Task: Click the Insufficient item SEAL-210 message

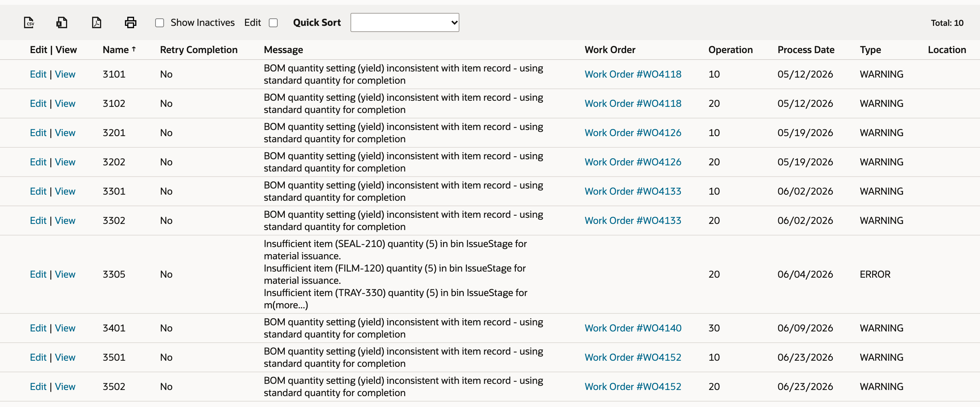Action: 395,249
